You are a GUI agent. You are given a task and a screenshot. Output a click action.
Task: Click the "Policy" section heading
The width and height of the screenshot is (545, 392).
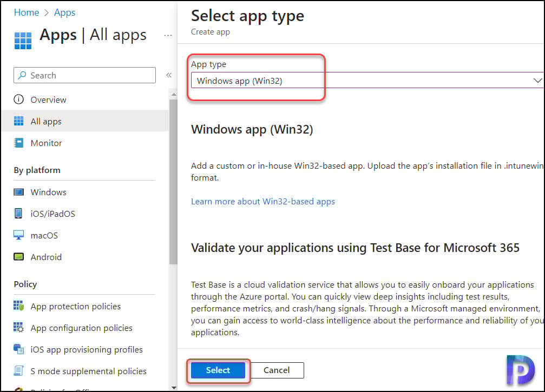(x=25, y=284)
